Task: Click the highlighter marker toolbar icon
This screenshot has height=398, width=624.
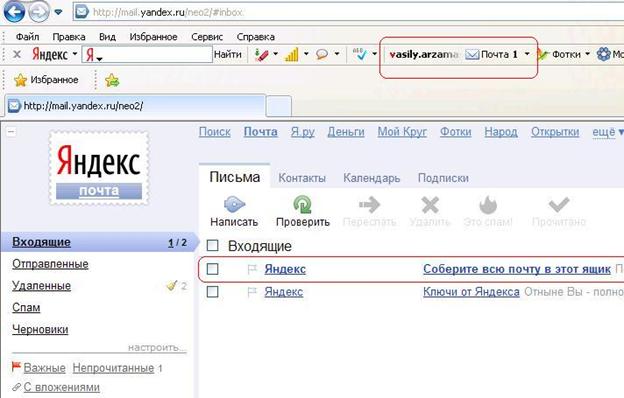Action: tap(261, 55)
